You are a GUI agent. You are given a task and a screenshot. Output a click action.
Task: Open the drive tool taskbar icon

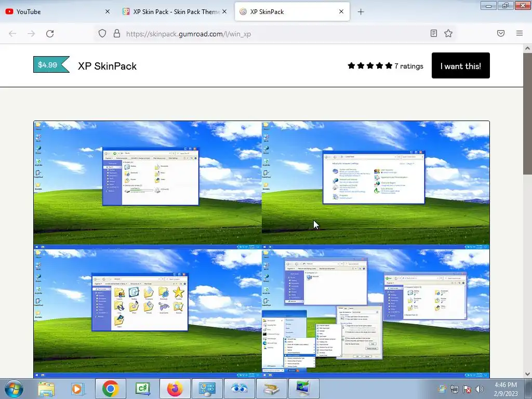coord(271,389)
